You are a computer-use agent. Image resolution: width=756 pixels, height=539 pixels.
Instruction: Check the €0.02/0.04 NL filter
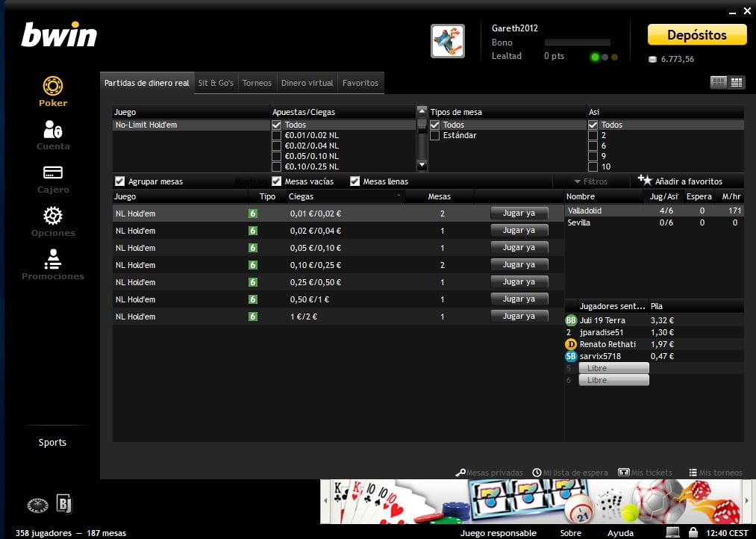click(x=276, y=146)
